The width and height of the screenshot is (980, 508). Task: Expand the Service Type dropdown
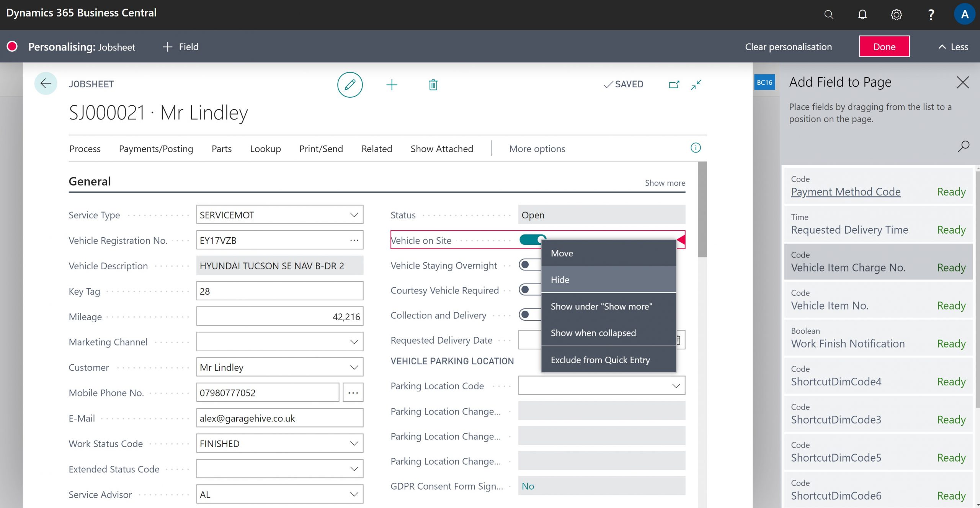click(x=354, y=215)
